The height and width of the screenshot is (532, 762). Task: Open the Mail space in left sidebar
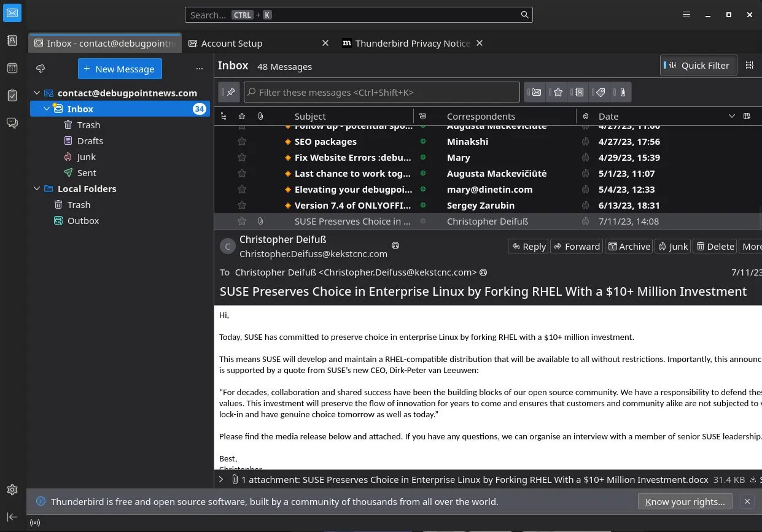(12, 13)
